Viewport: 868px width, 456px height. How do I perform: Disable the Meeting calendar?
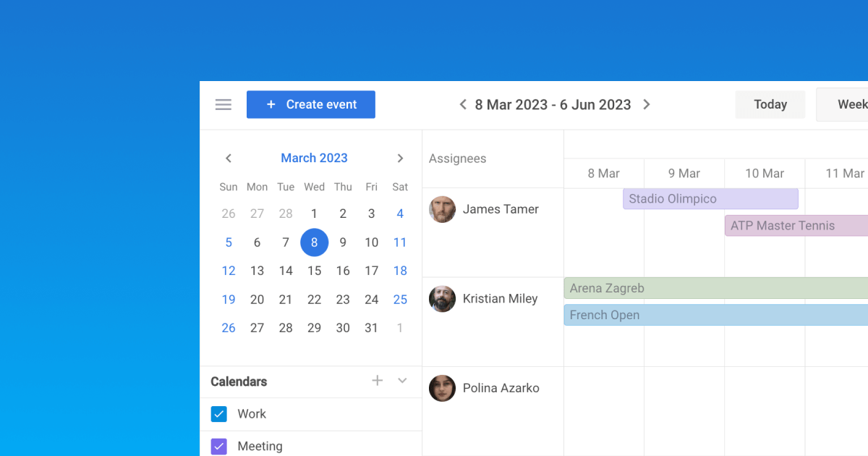tap(218, 446)
